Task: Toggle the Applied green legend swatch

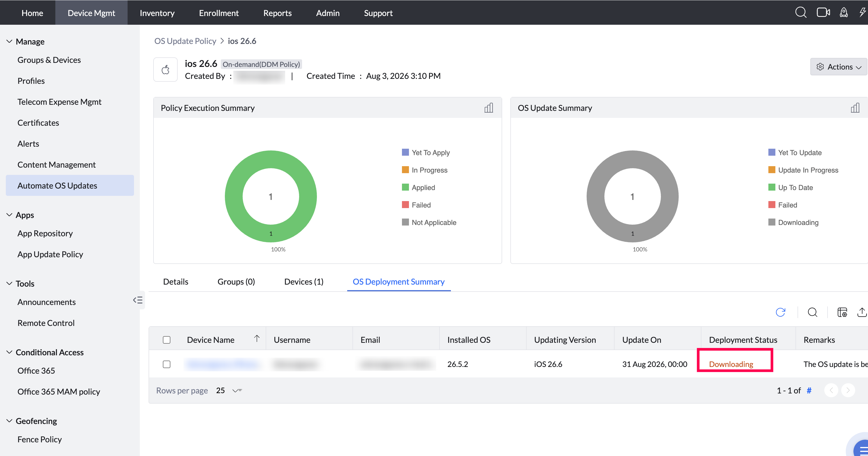Action: (405, 187)
